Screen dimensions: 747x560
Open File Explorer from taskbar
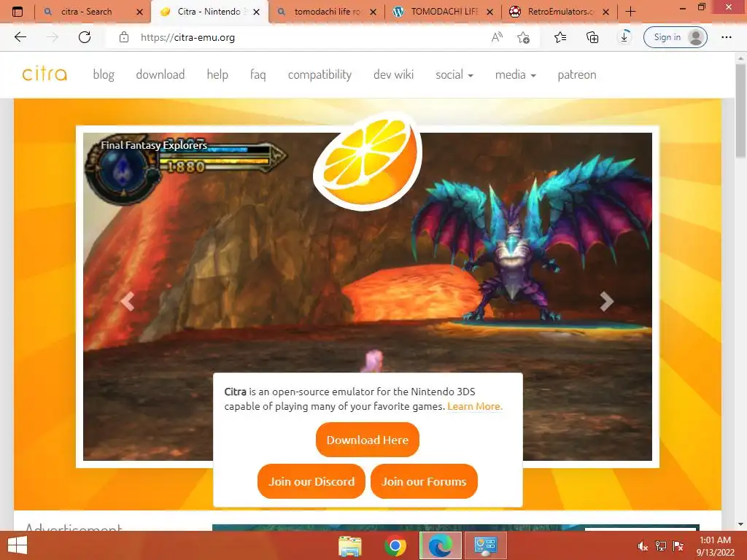(x=349, y=545)
